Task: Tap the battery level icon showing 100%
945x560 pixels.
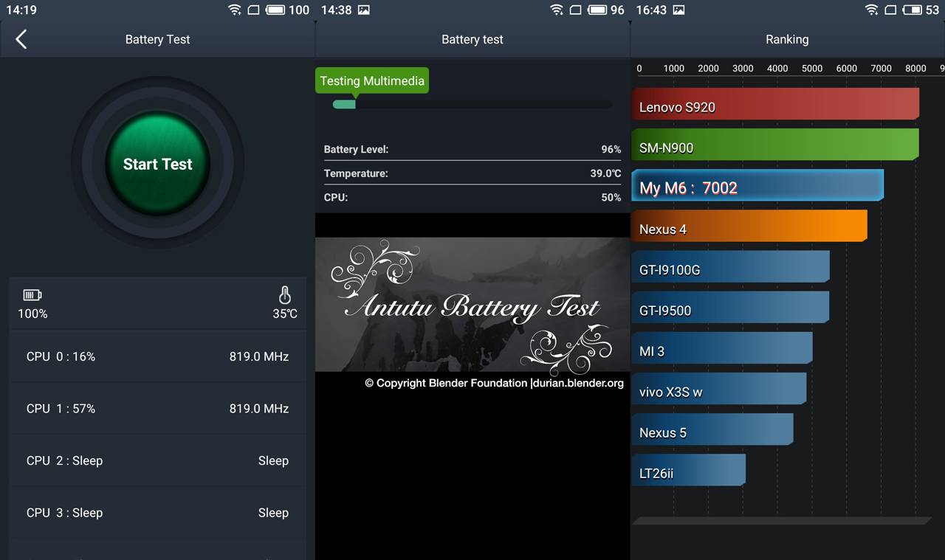Action: (x=32, y=295)
